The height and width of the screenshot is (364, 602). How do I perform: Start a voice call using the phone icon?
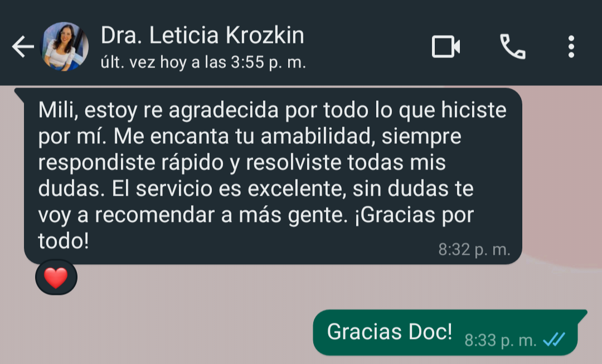[513, 46]
